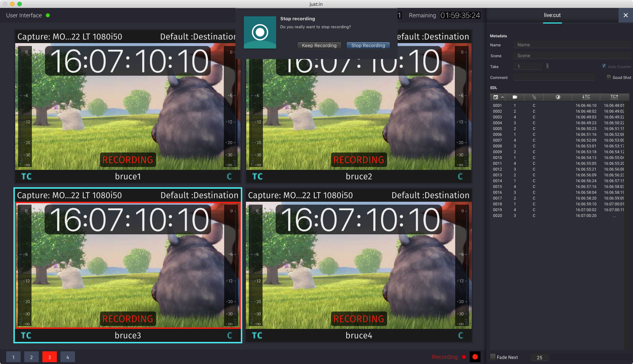The width and height of the screenshot is (633, 364).
Task: Click the Keep Recording button
Action: (319, 45)
